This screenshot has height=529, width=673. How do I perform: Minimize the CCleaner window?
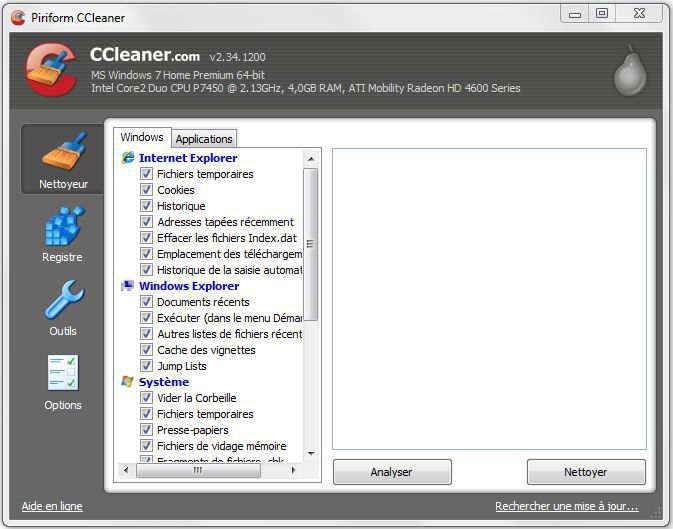coord(575,14)
